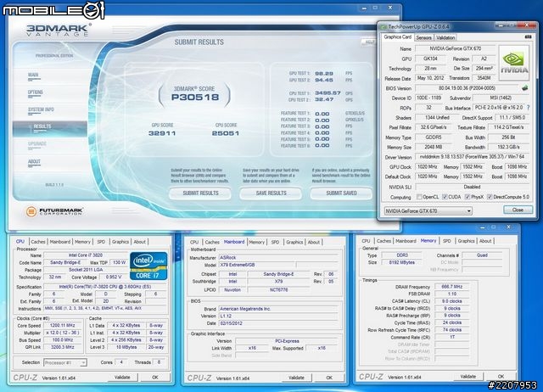Open ABOUT in 3DMark sidebar

[34, 162]
